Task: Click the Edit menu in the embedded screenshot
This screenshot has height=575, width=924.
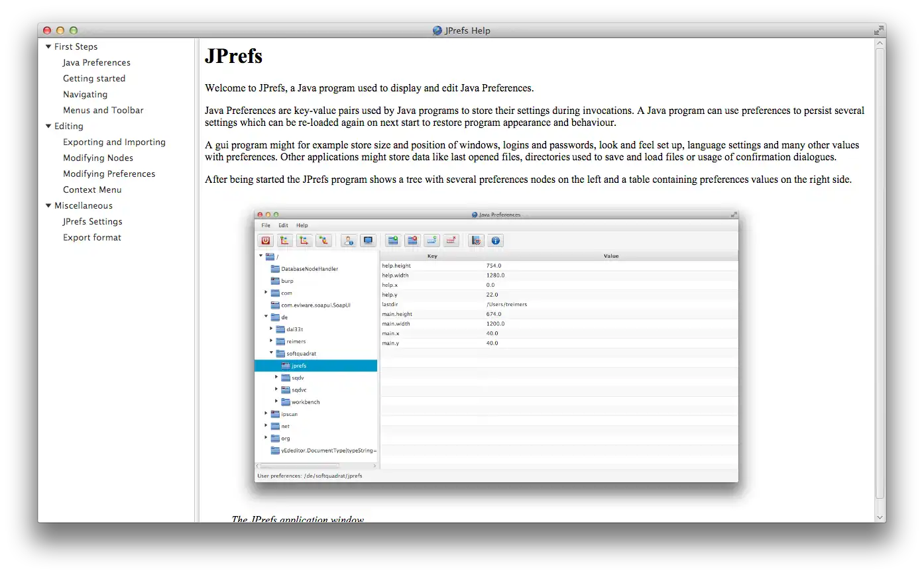Action: click(283, 225)
